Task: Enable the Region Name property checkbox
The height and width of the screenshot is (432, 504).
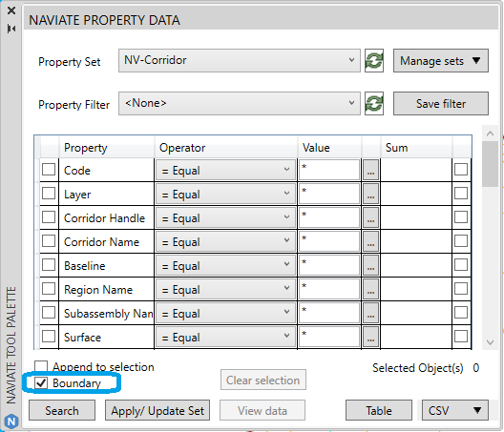Action: pyautogui.click(x=49, y=288)
